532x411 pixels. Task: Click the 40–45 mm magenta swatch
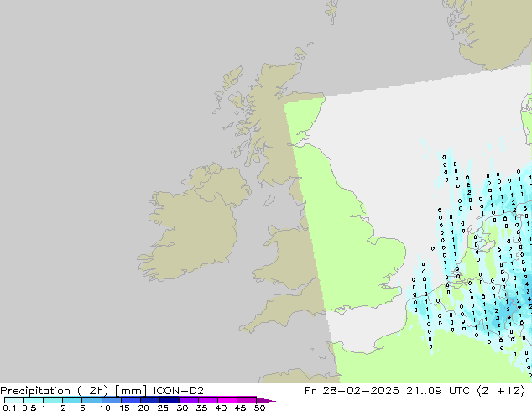(227, 400)
